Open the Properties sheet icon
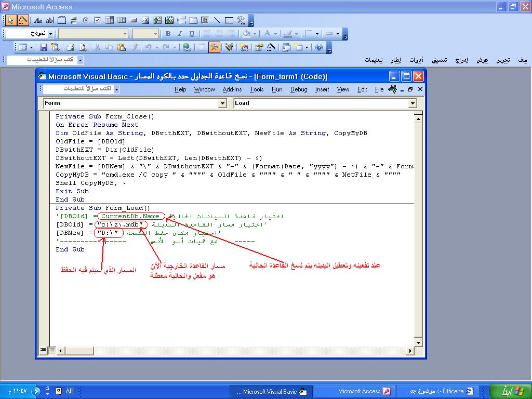 [259, 47]
